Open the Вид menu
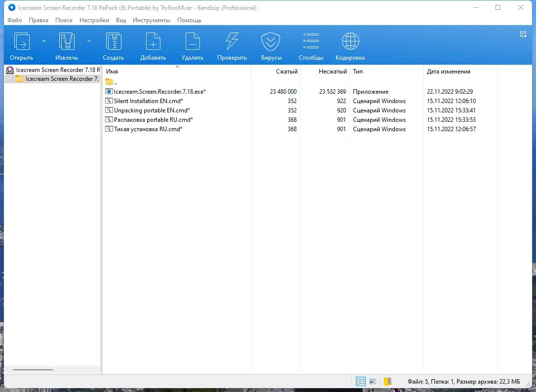Image resolution: width=536 pixels, height=392 pixels. tap(121, 20)
